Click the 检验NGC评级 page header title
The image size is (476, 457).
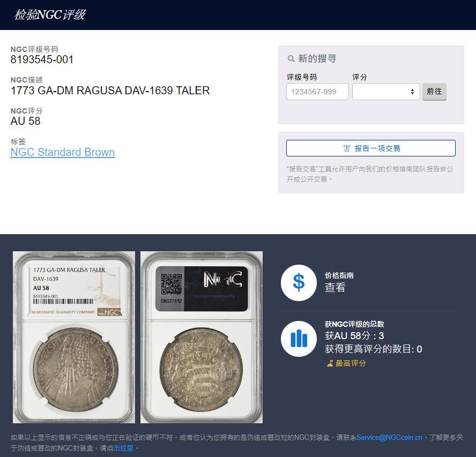coord(50,14)
